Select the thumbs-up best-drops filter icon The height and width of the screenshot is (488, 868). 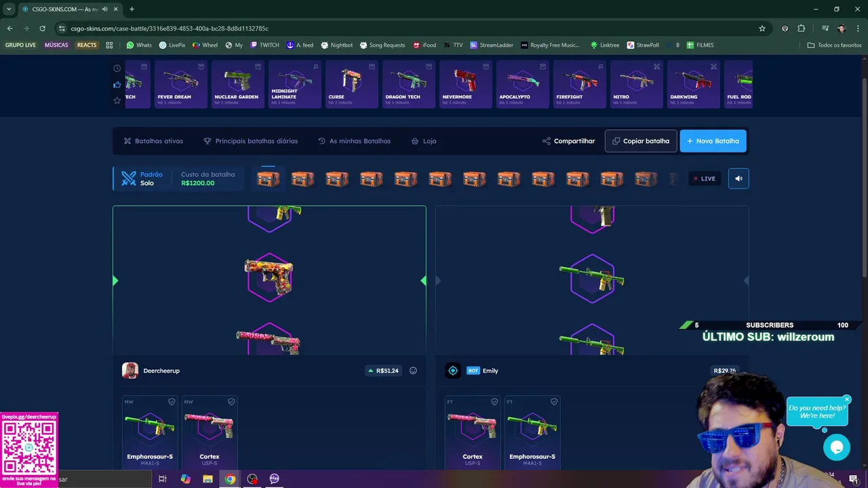117,85
